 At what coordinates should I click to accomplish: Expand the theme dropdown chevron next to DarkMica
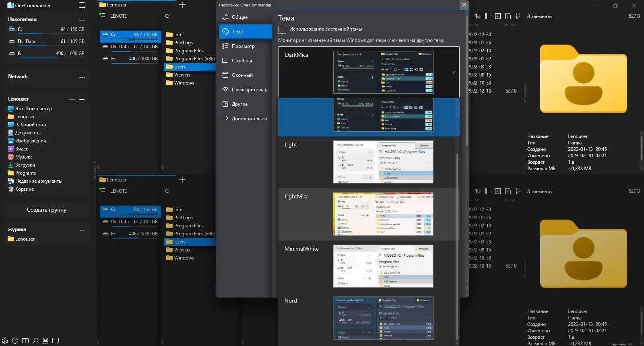coord(453,72)
